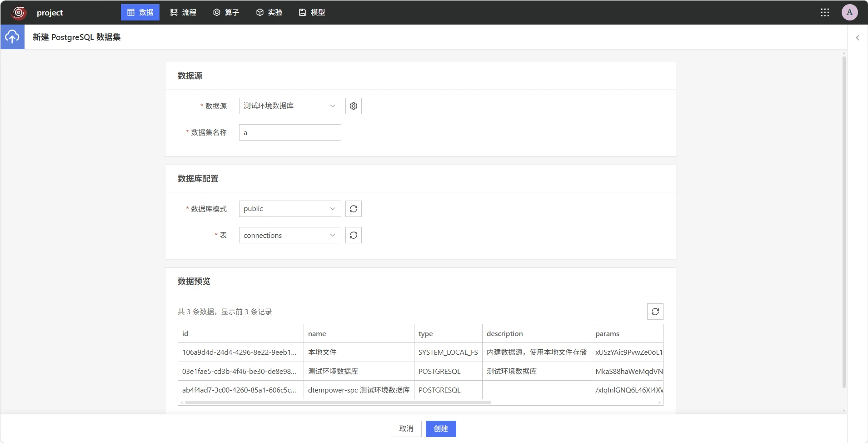Image resolution: width=868 pixels, height=443 pixels.
Task: Switch to the 流程 tab
Action: tap(183, 12)
